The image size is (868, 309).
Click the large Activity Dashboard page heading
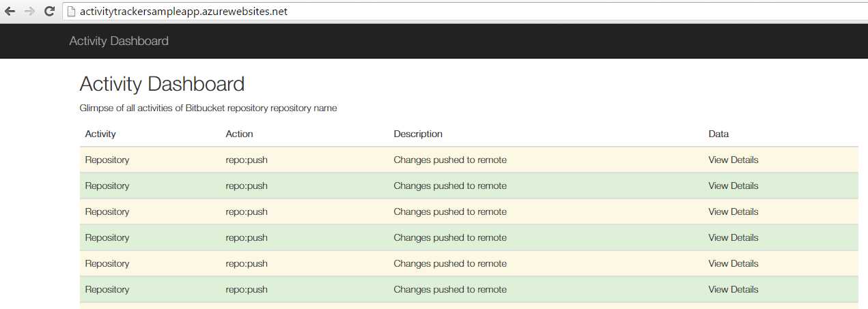tap(162, 84)
